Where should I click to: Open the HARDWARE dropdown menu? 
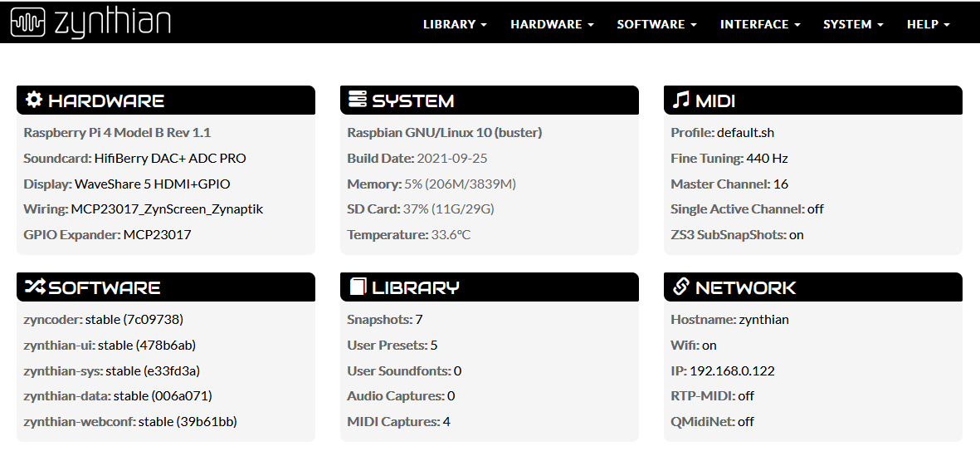pyautogui.click(x=552, y=24)
